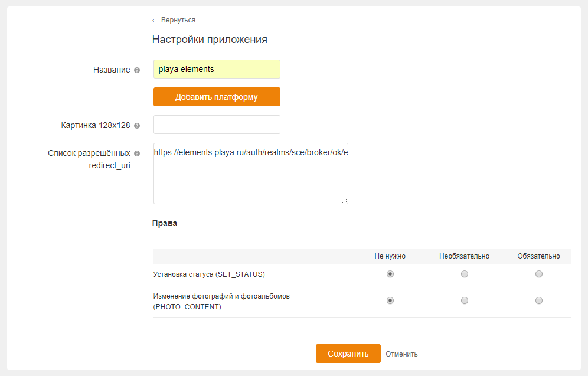588x376 pixels.
Task: Select Необязательно for PHOTO_CONTENT permission
Action: point(465,300)
